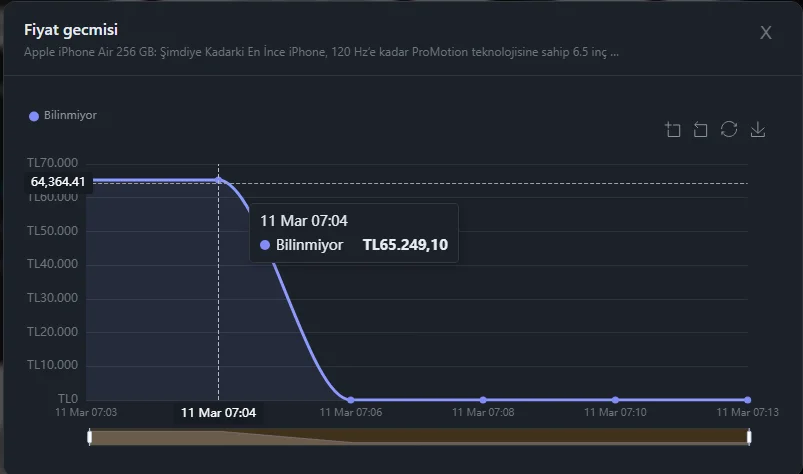The image size is (803, 474).
Task: Close the Fiyat geçmişi dialog
Action: pos(766,32)
